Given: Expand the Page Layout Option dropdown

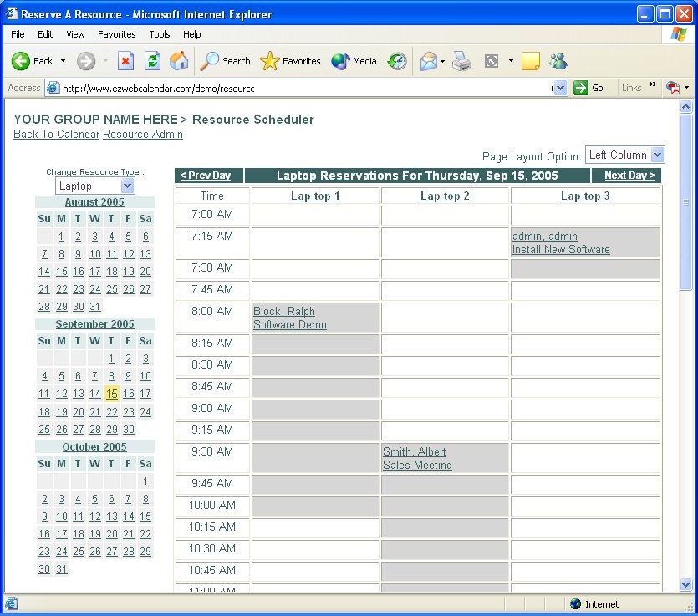Looking at the screenshot, I should [x=657, y=155].
